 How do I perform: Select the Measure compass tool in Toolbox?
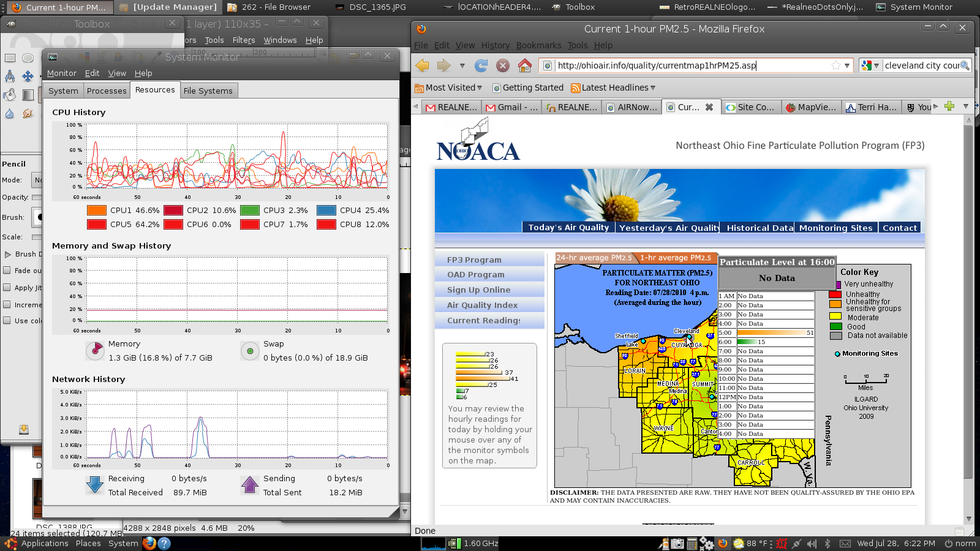10,77
